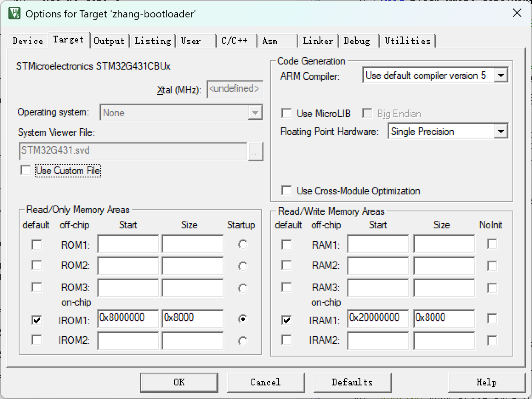Enable NoInit for IRAM2

tap(492, 340)
